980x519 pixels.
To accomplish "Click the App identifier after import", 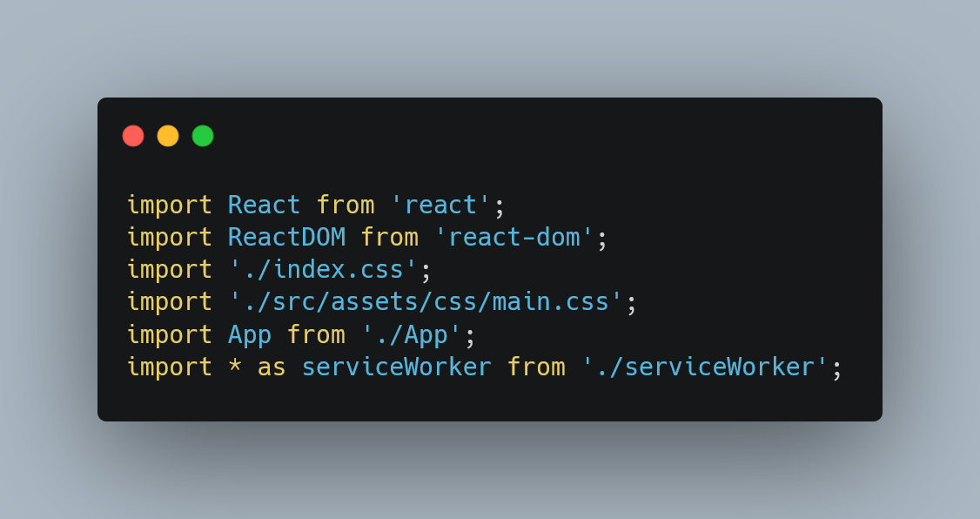I will [250, 334].
